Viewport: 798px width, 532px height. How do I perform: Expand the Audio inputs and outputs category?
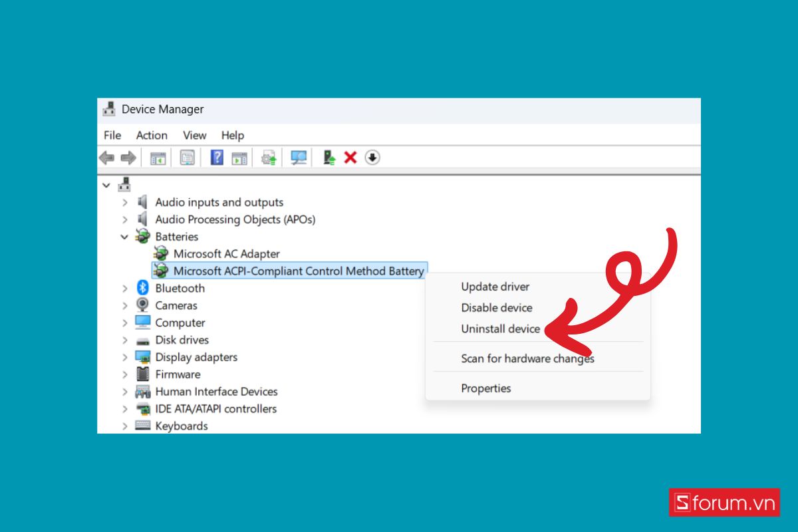(x=124, y=202)
